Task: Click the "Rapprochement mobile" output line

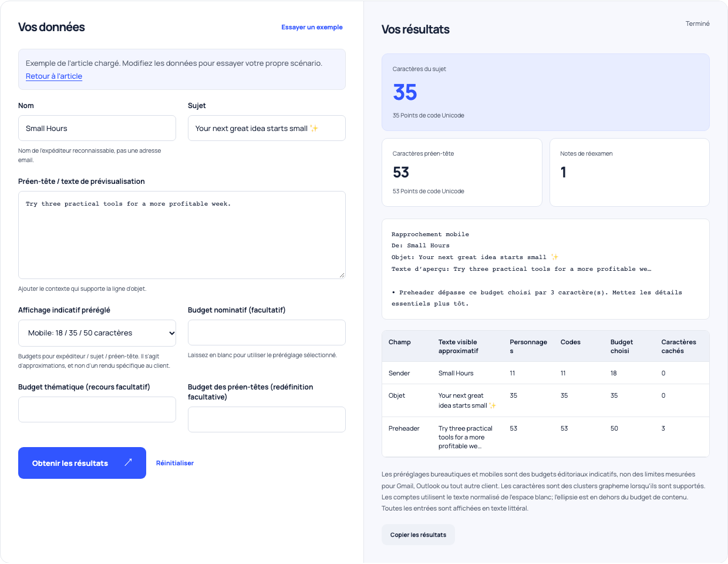Action: [430, 234]
